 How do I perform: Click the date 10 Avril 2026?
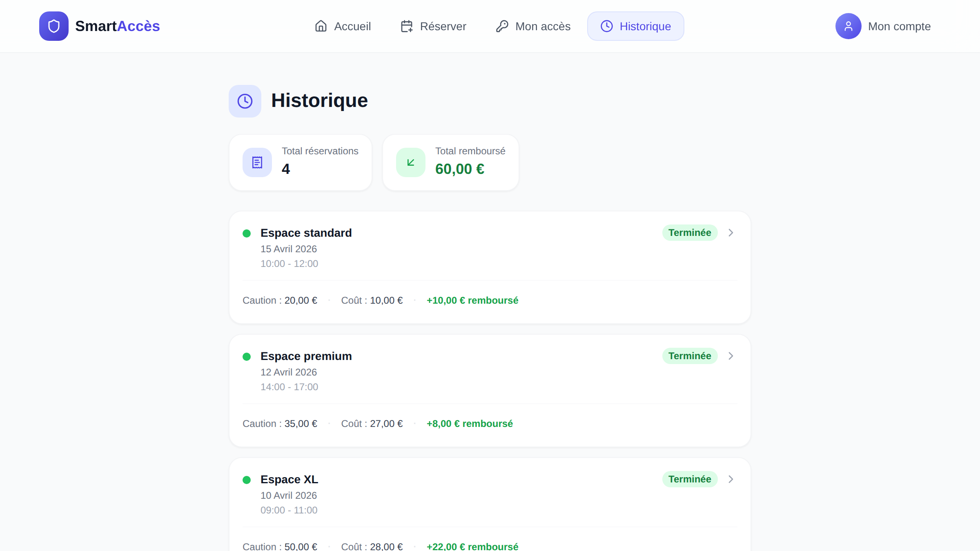point(289,495)
